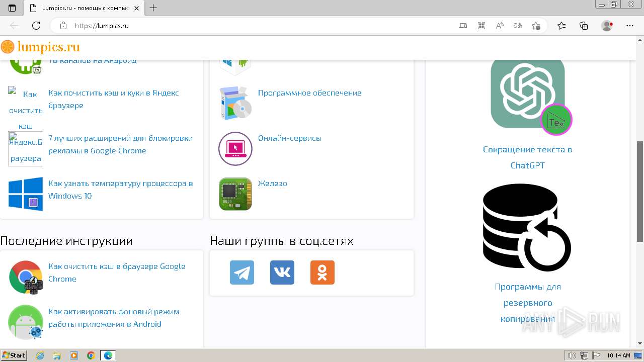Viewport: 644px width, 362px height.
Task: Open the Collections panel
Action: coord(584,26)
